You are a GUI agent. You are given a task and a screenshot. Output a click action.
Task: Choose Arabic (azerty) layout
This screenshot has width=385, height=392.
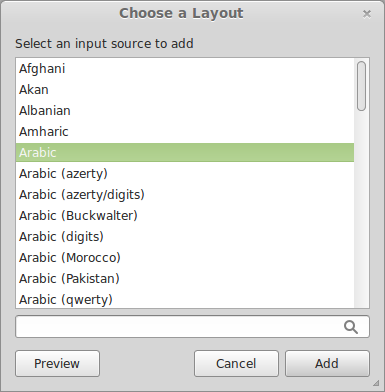185,174
